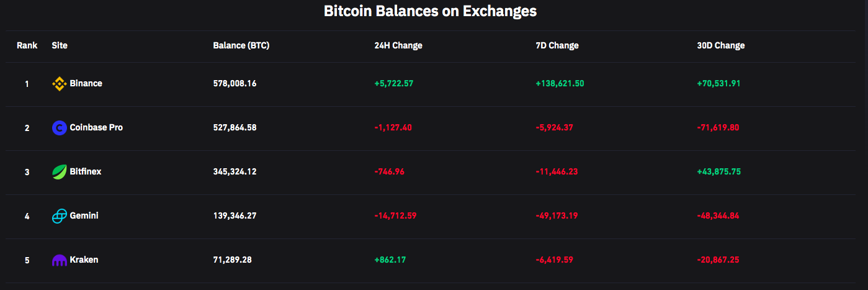
Task: Click the purple Kraken logo icon
Action: (x=59, y=260)
